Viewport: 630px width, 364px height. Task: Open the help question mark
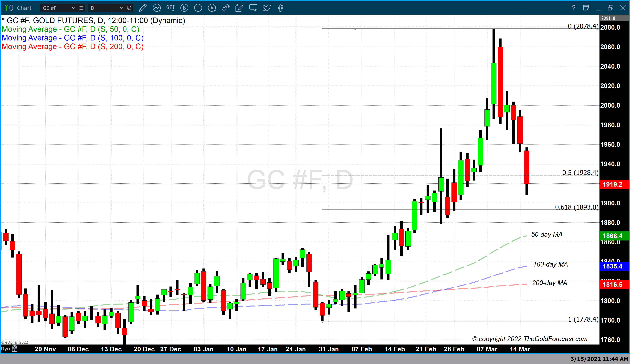pos(574,8)
